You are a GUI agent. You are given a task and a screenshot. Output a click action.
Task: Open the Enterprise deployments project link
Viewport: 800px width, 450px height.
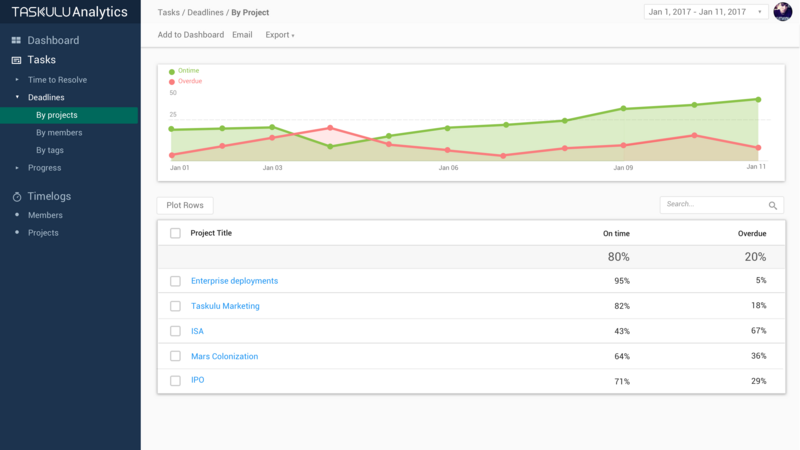234,281
